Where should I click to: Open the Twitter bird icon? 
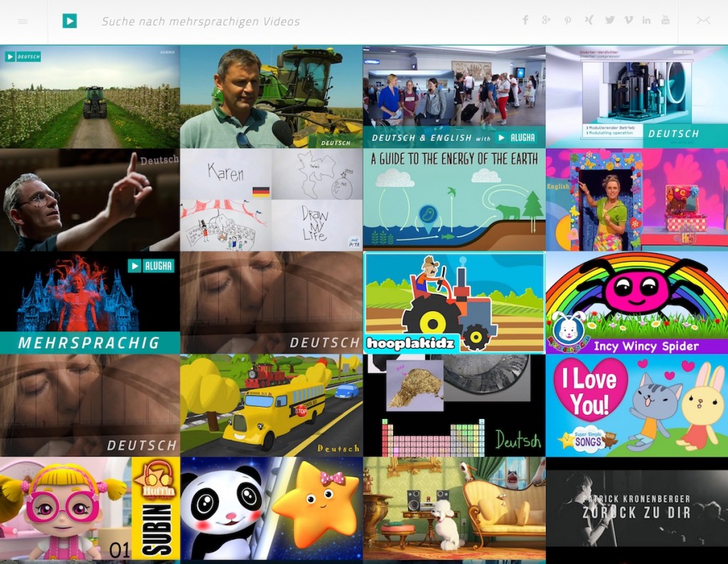[x=609, y=20]
